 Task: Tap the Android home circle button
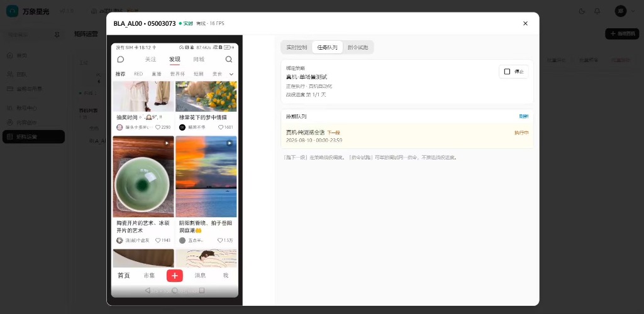pyautogui.click(x=175, y=291)
